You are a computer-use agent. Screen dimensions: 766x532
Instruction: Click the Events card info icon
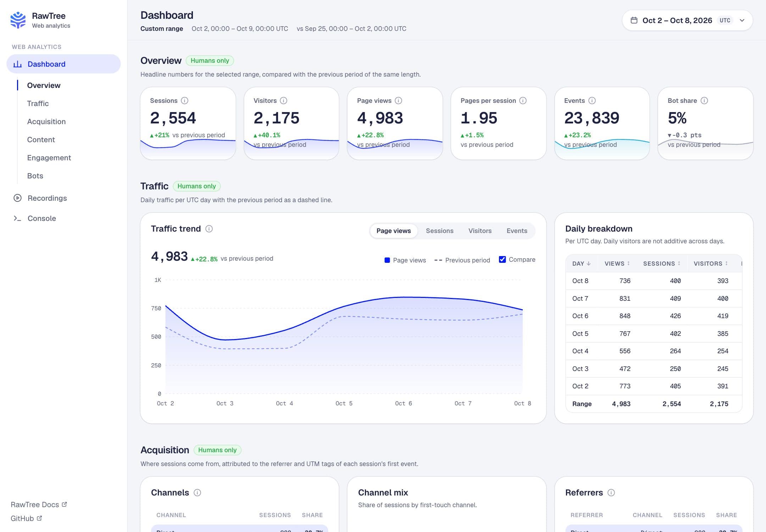click(x=592, y=101)
